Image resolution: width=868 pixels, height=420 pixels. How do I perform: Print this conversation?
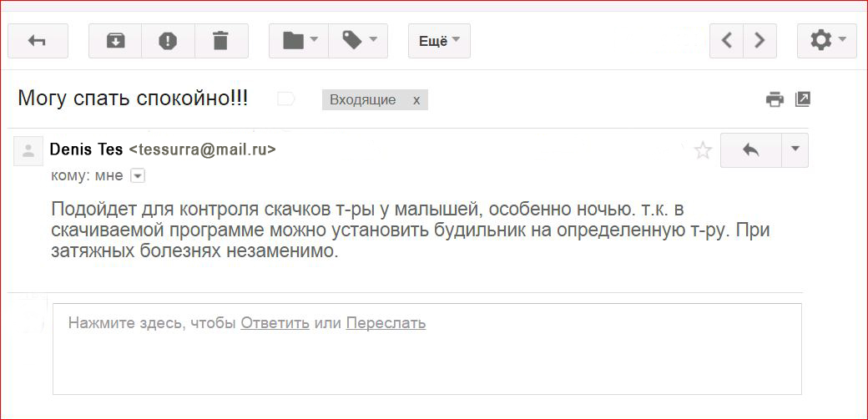(775, 99)
